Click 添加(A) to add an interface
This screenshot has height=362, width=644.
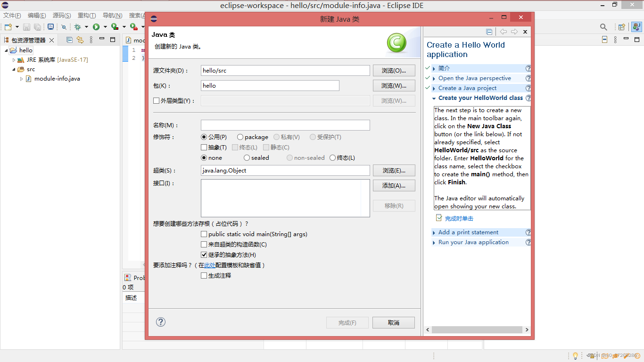click(394, 186)
